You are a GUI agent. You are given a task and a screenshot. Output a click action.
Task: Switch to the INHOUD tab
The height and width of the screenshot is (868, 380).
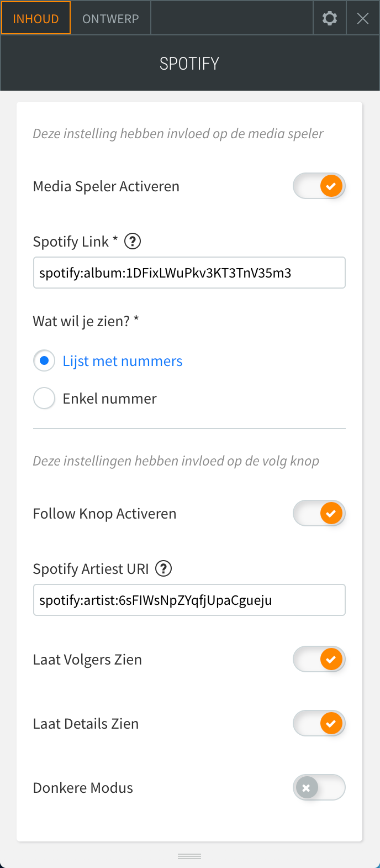click(36, 18)
